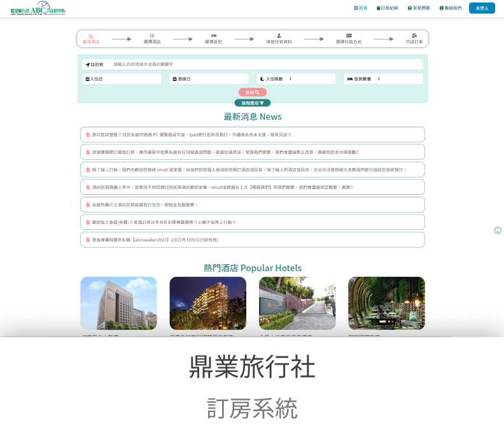Open fourth hotel thumbnail, green restaurant
Image resolution: width=504 pixels, height=438 pixels.
coord(387,303)
